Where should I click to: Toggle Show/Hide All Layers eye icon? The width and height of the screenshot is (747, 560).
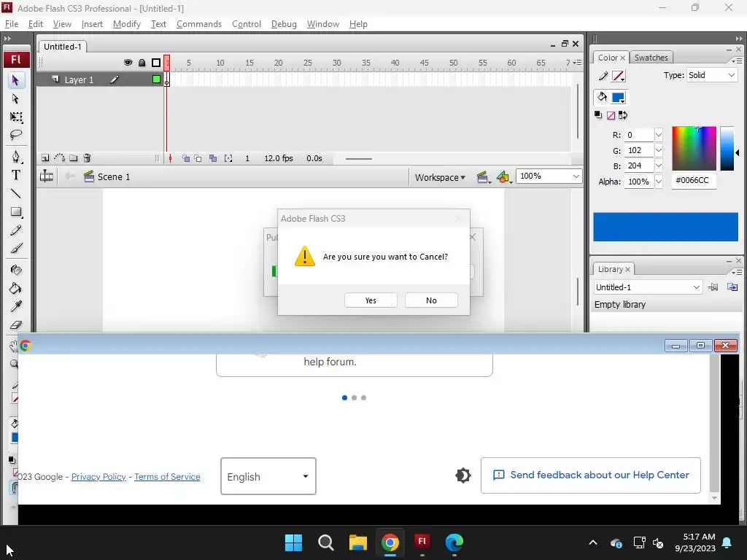(x=128, y=63)
